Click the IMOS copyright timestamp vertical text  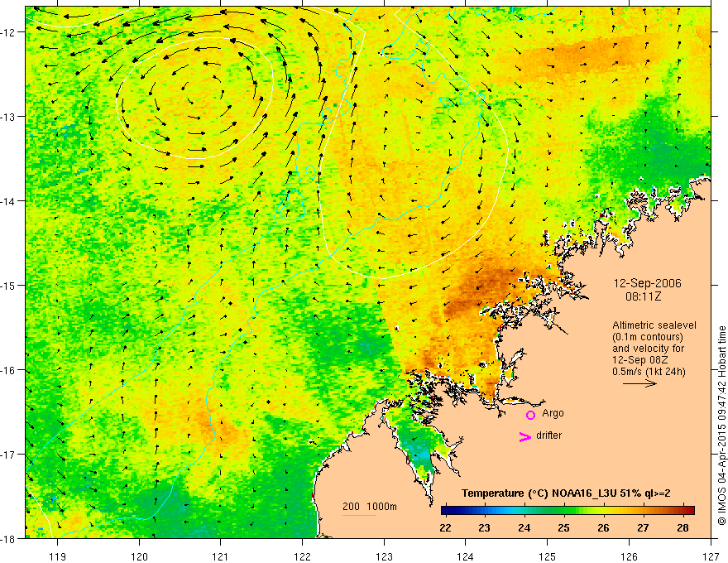(x=721, y=425)
